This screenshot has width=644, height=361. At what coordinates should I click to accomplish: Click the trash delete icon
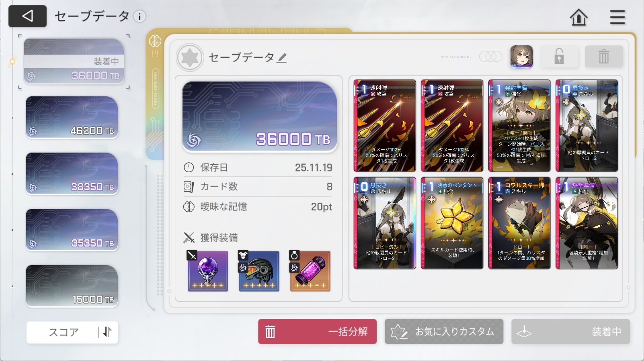pyautogui.click(x=604, y=56)
